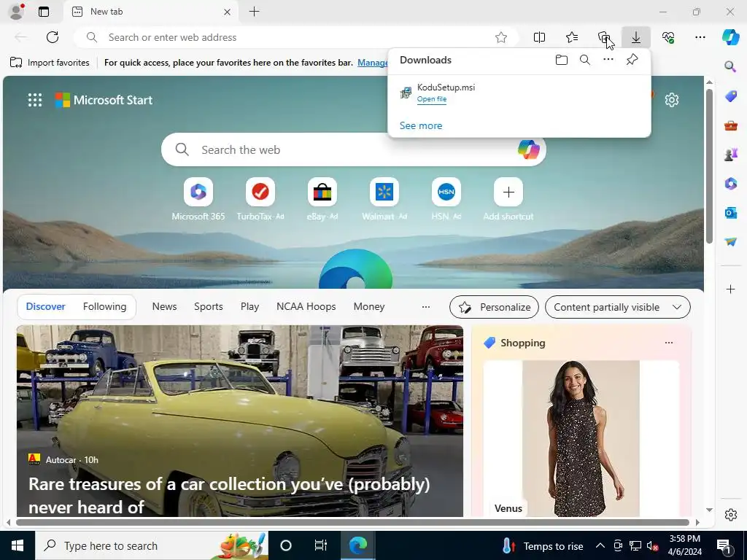
Task: Expand Content partially visible dropdown
Action: pyautogui.click(x=617, y=307)
